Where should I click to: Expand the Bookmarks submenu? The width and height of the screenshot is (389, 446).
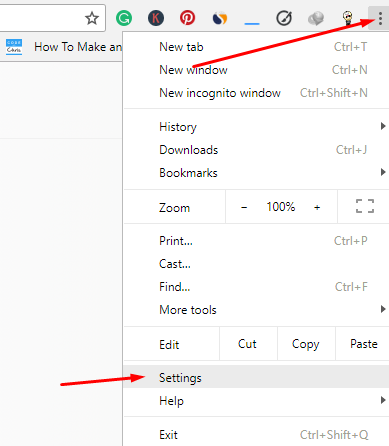click(x=256, y=173)
